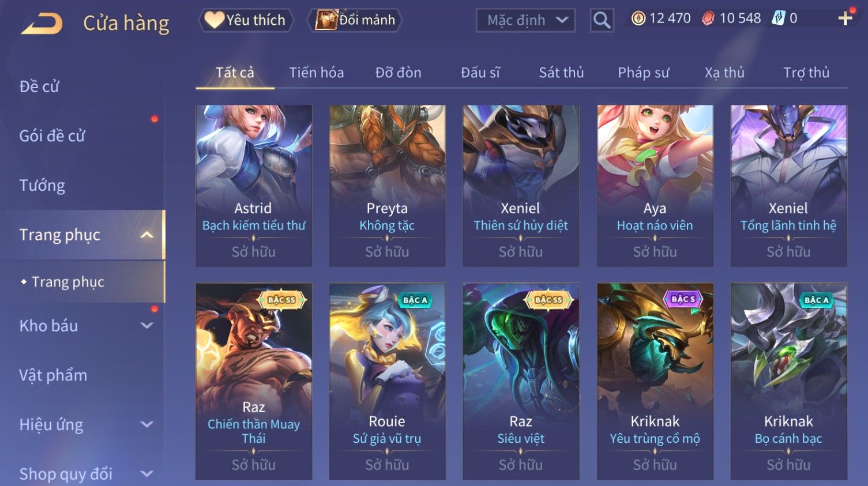Select Rouie Sứ giả vũ trụ skin card

click(x=387, y=381)
